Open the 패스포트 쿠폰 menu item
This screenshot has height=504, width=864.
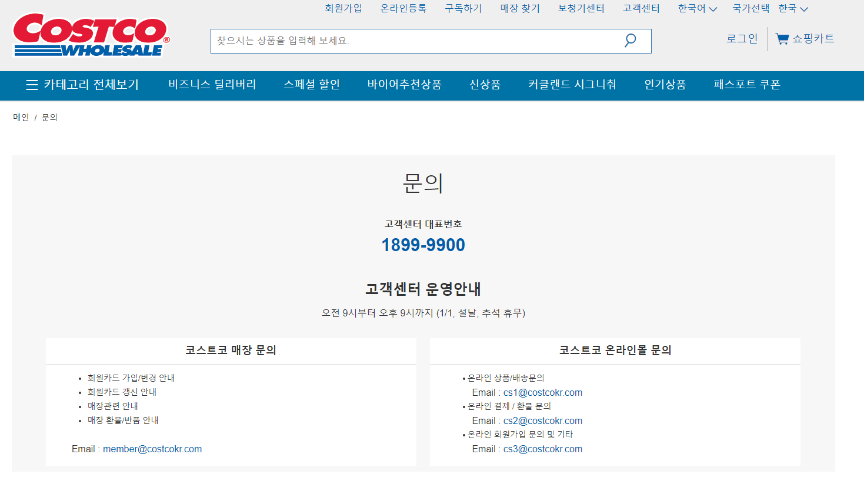coord(747,85)
